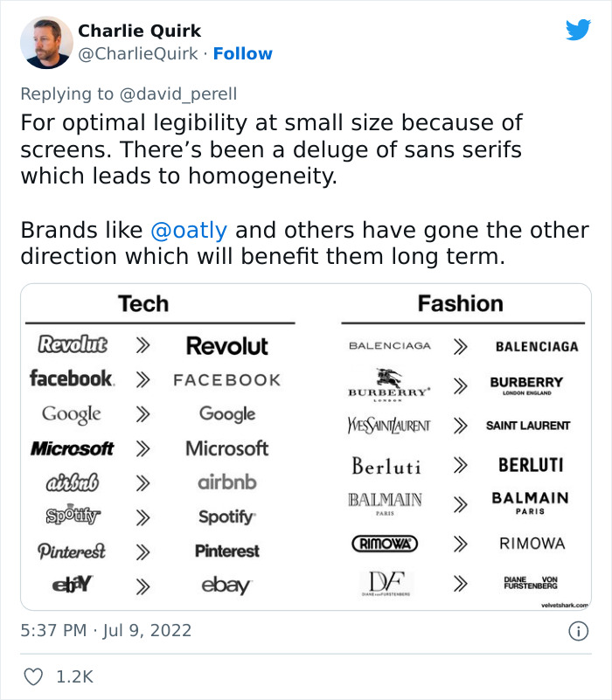This screenshot has width=612, height=700.
Task: Click the chevron arrows beside Balenciaga
Action: point(462,346)
